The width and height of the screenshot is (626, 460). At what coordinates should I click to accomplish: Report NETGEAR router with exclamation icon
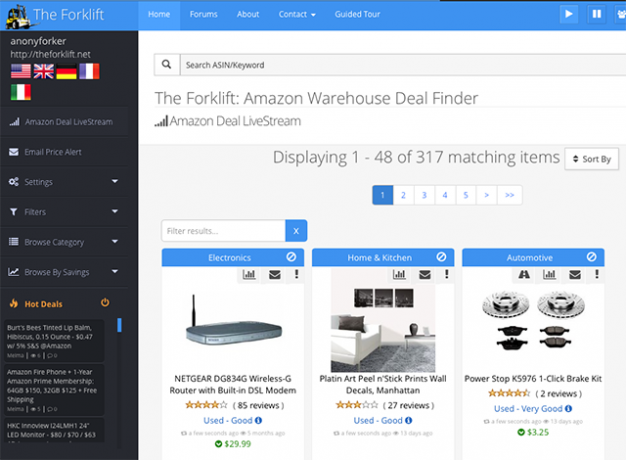click(x=297, y=275)
